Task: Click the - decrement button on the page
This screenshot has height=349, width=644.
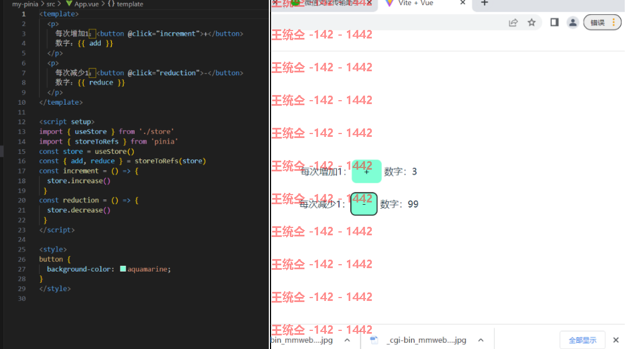Action: pos(364,204)
